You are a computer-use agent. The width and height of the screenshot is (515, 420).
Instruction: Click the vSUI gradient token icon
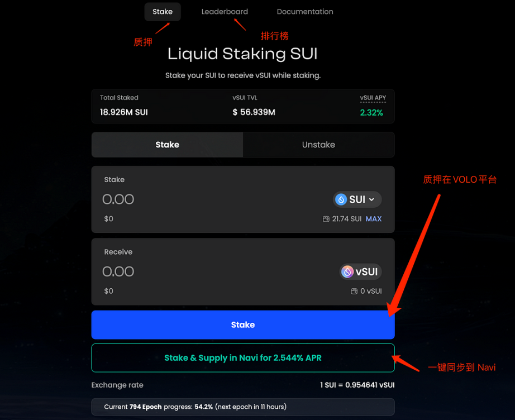point(347,271)
